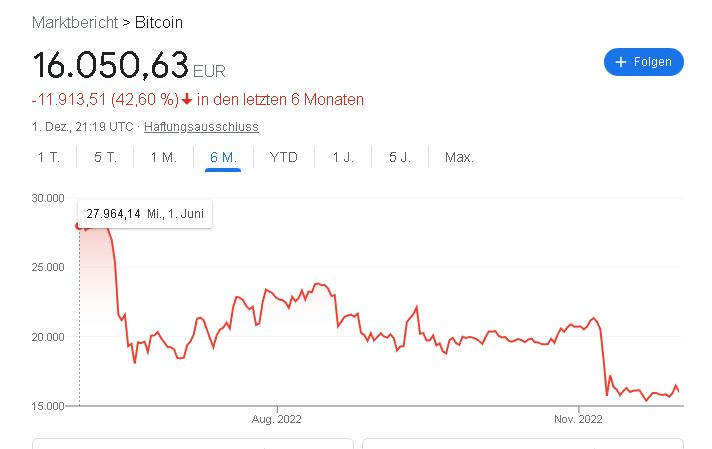Open the Marktbericht breadcrumb link
Image resolution: width=712 pixels, height=449 pixels.
(74, 22)
